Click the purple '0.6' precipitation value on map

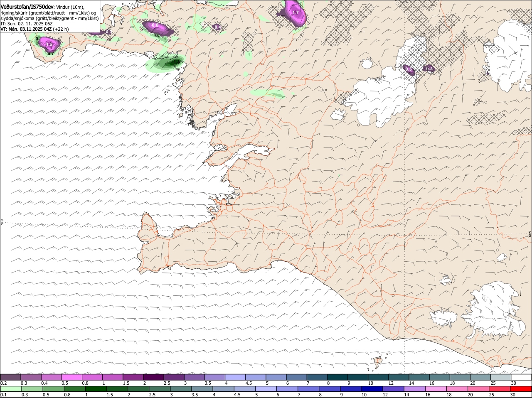coord(155,25)
